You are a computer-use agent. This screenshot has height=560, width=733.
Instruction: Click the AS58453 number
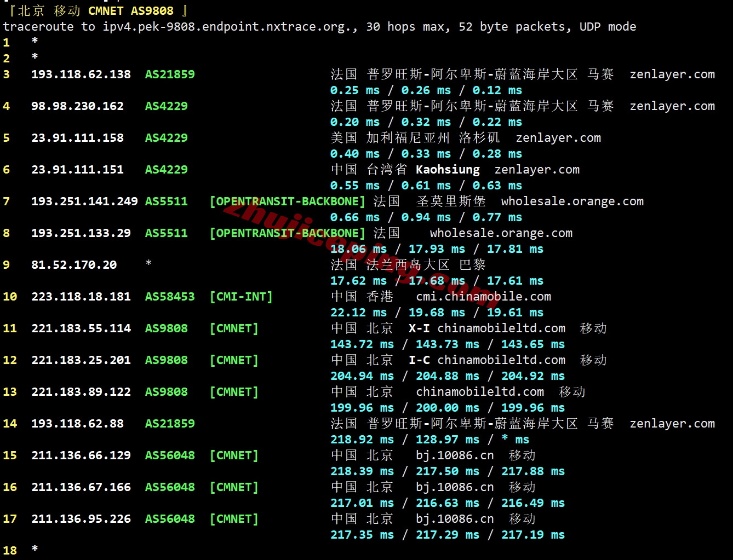(170, 297)
